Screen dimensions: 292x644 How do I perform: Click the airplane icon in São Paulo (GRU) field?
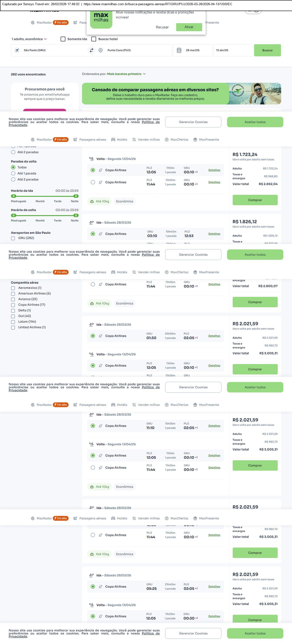tap(17, 50)
